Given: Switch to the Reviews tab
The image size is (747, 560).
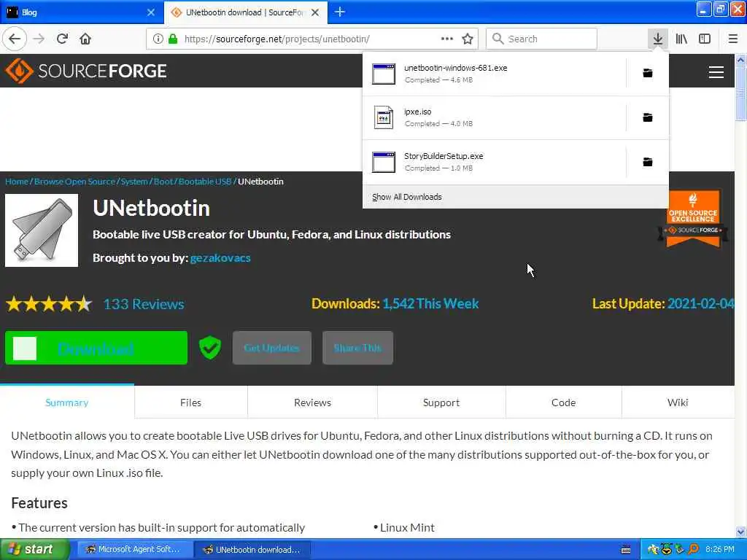Looking at the screenshot, I should coord(312,402).
